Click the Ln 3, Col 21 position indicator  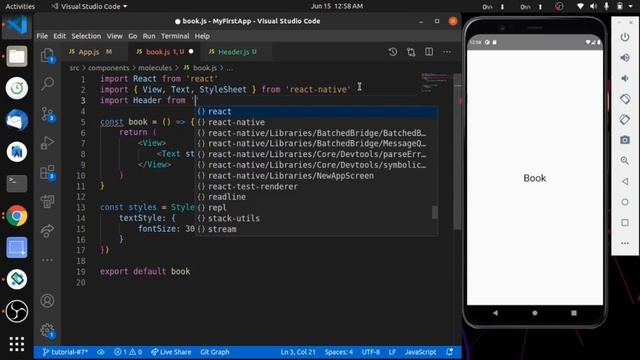[298, 352]
